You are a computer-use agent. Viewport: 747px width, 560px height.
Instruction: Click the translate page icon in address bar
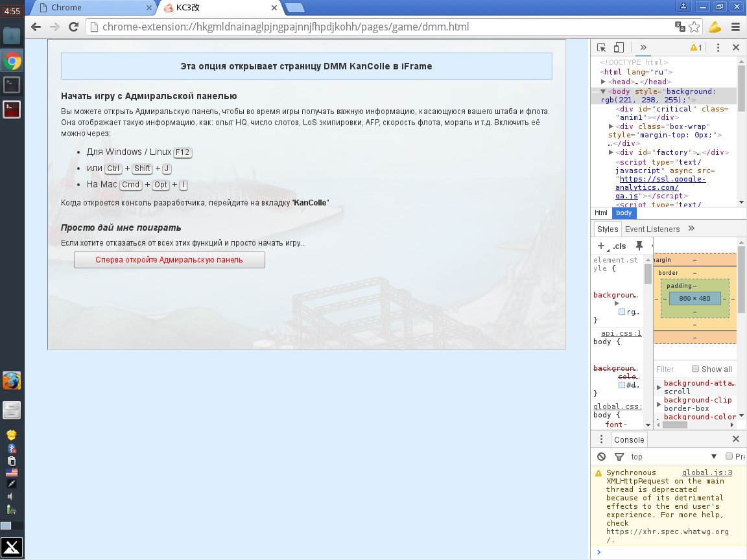pyautogui.click(x=680, y=27)
